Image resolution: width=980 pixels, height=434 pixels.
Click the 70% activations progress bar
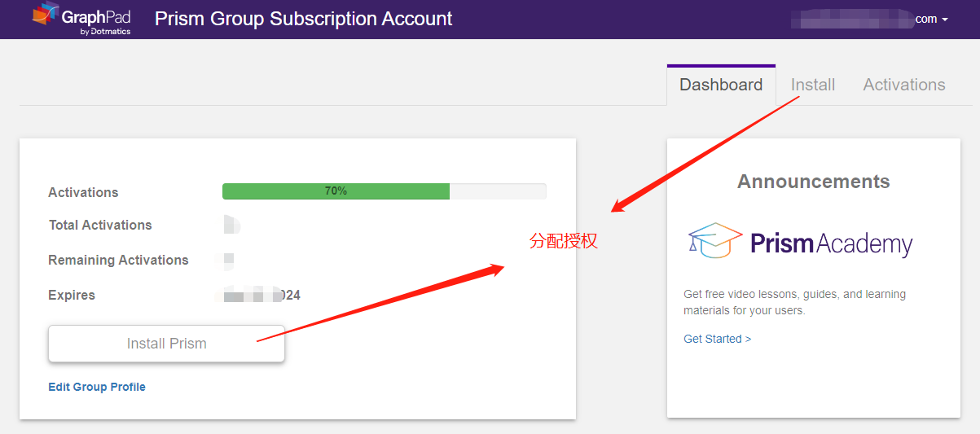click(x=384, y=191)
